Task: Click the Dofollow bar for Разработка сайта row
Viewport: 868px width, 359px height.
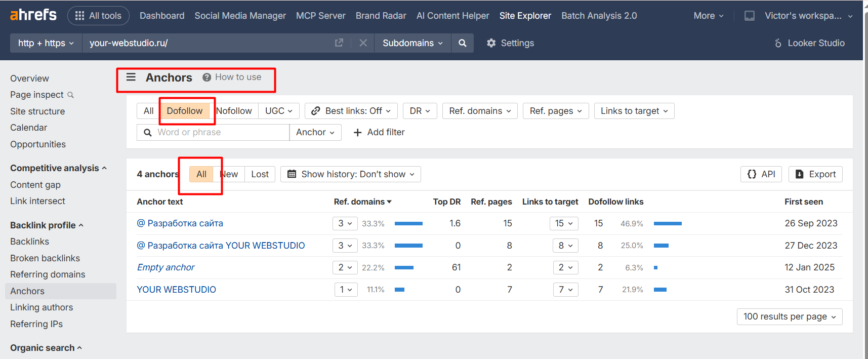Action: coord(668,223)
